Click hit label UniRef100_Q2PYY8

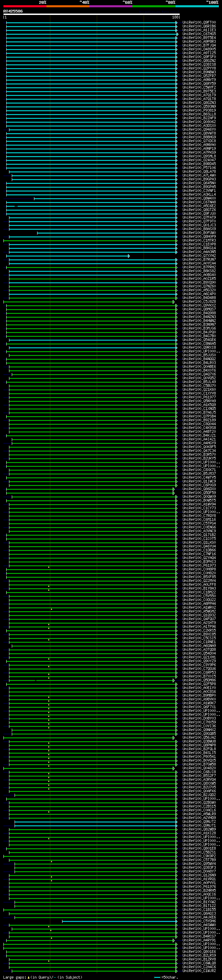click(199, 68)
